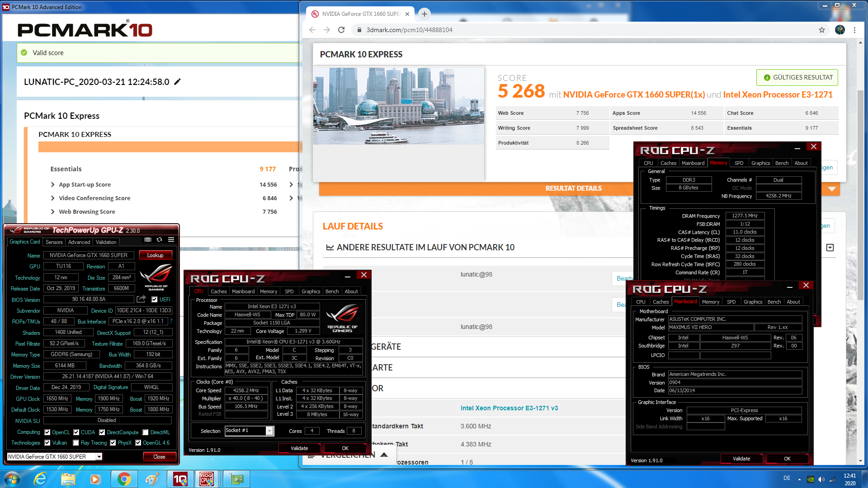Open Intel Xeon Processor E3-1271 v3 link
This screenshot has width=868, height=488.
click(x=509, y=408)
